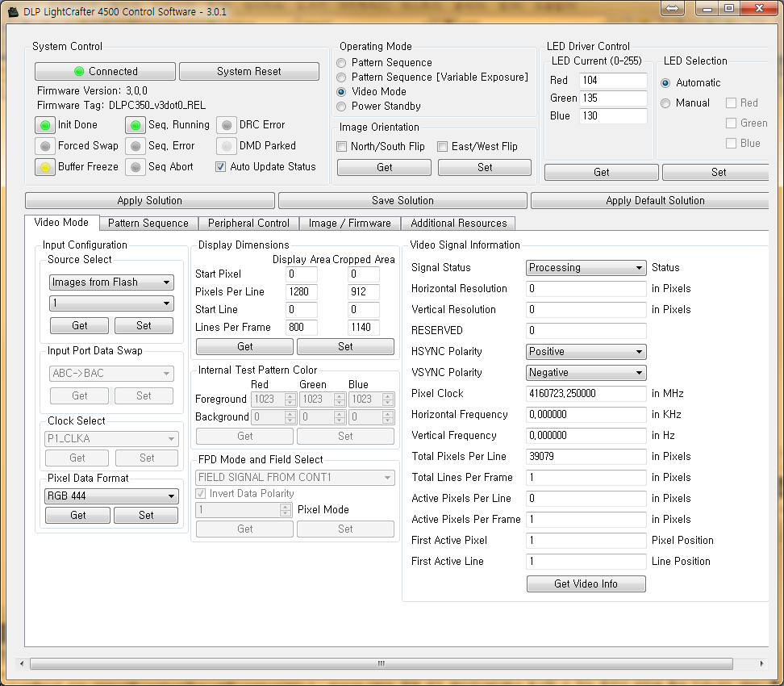Click the Red LED current field

613,81
